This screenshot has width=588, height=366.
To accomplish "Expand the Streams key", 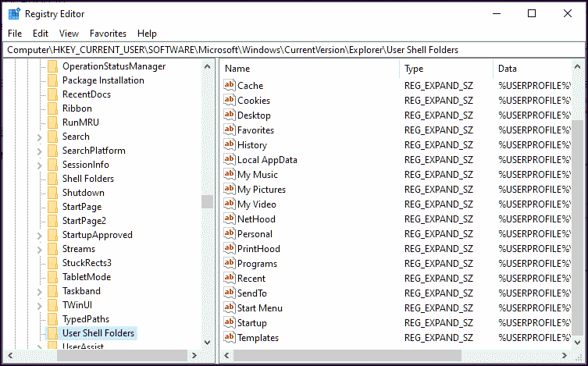I will coord(40,250).
